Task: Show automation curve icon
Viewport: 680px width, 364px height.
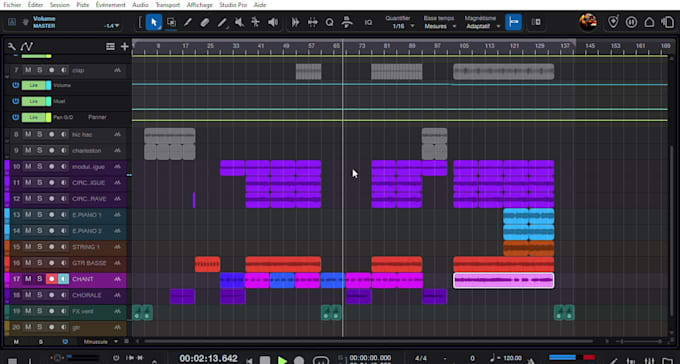Action: pyautogui.click(x=27, y=46)
